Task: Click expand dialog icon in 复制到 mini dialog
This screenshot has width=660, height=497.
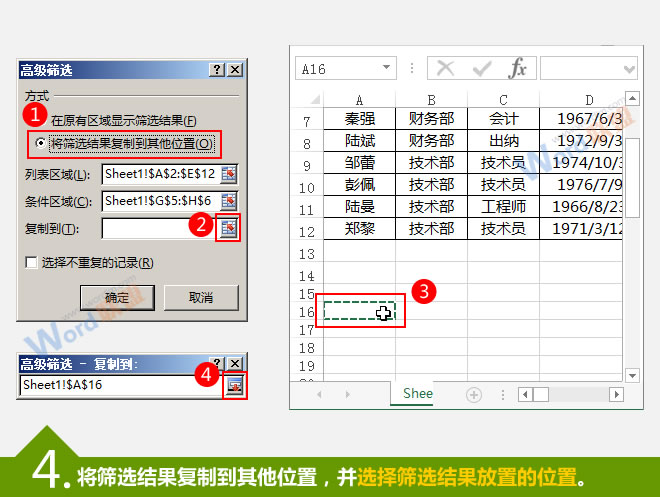Action: click(234, 385)
